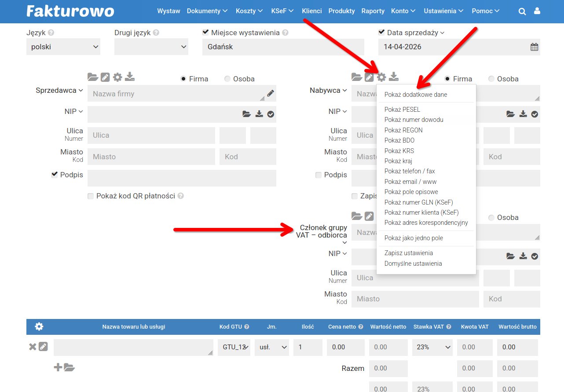Select Osoba radio button for seller
This screenshot has width=564, height=392.
(227, 79)
